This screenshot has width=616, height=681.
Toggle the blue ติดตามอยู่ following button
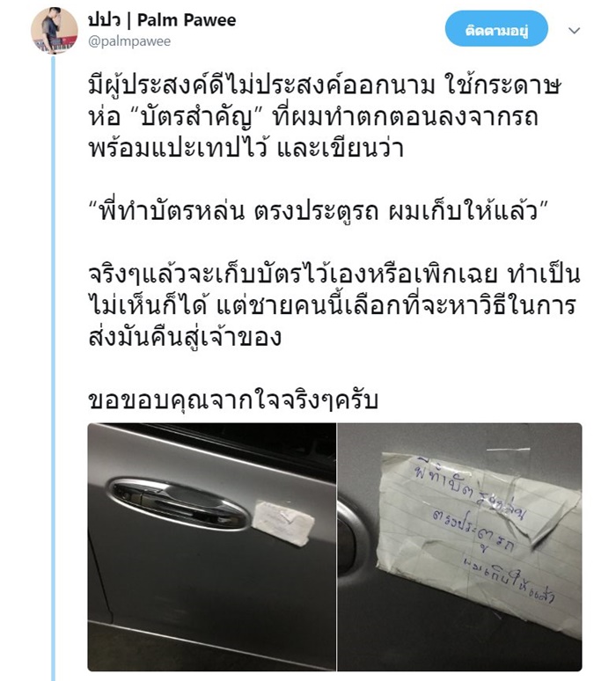(496, 29)
